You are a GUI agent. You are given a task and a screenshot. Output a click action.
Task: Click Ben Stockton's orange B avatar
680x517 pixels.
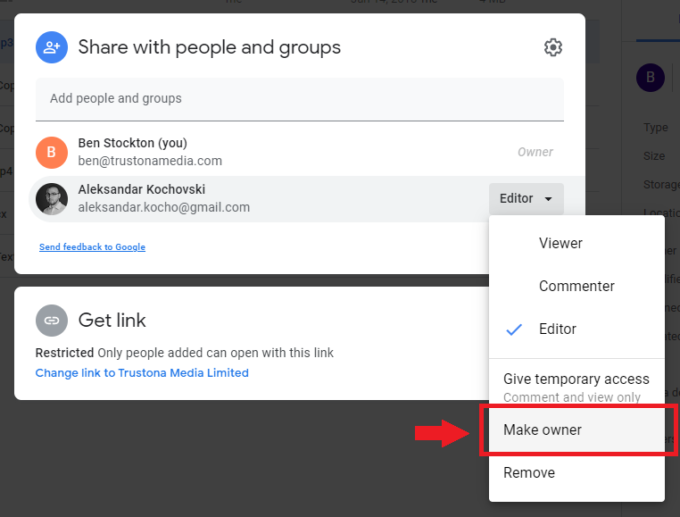pyautogui.click(x=51, y=152)
